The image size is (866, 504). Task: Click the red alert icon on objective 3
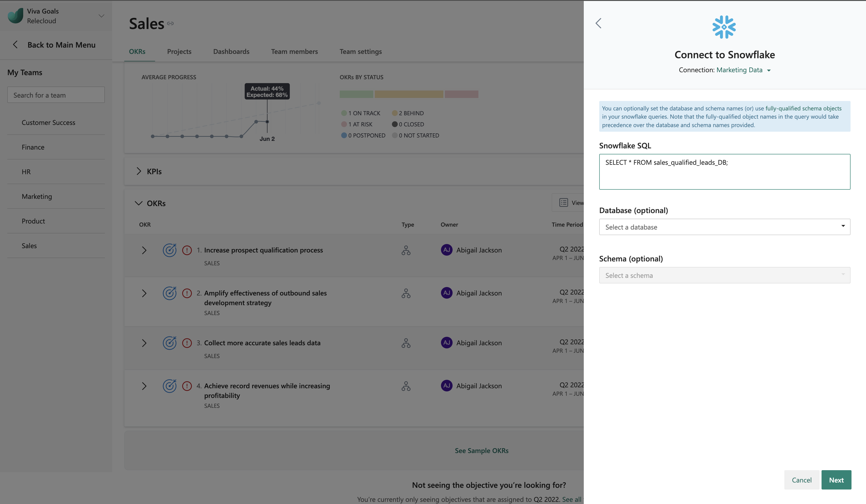tap(187, 343)
